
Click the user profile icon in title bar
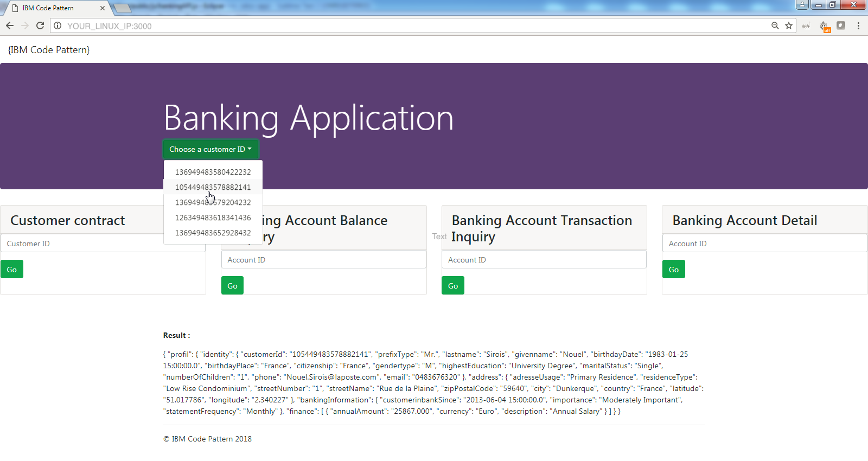(802, 5)
